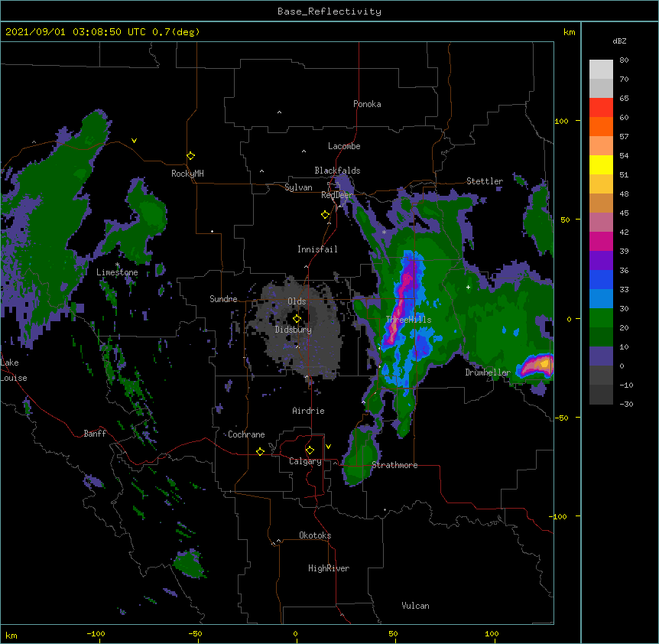Click the Okotoks label

point(315,535)
